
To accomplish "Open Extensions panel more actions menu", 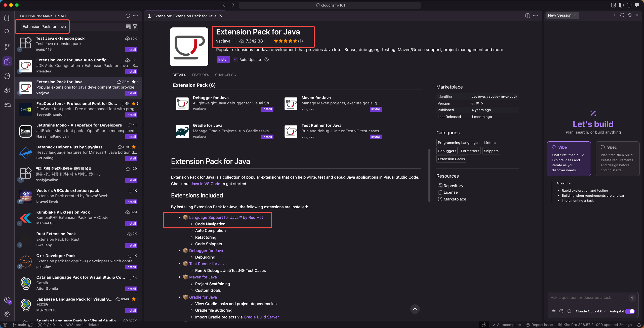I will [x=136, y=16].
